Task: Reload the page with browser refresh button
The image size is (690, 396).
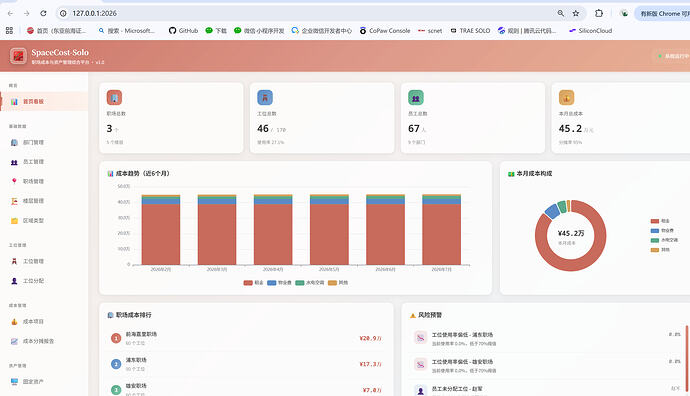Action: click(43, 14)
